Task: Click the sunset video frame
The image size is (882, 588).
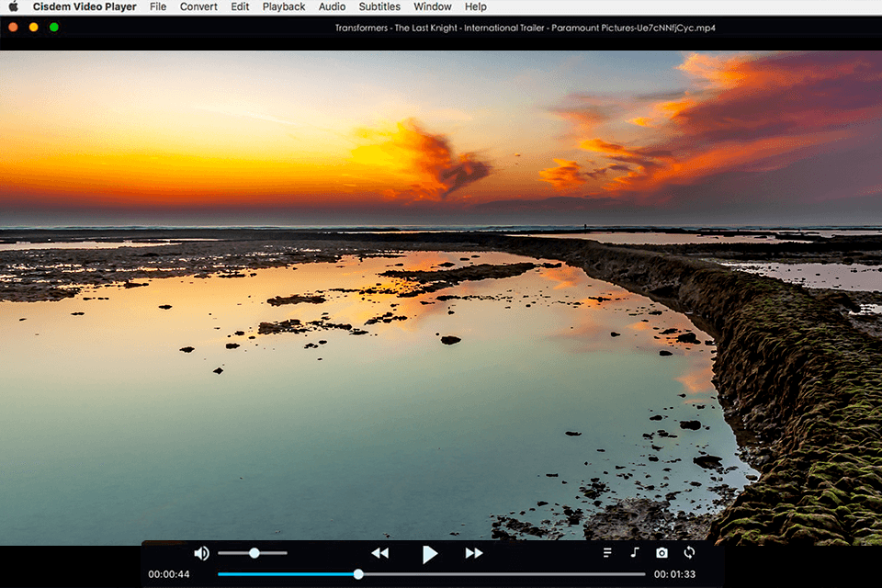Action: tap(441, 298)
